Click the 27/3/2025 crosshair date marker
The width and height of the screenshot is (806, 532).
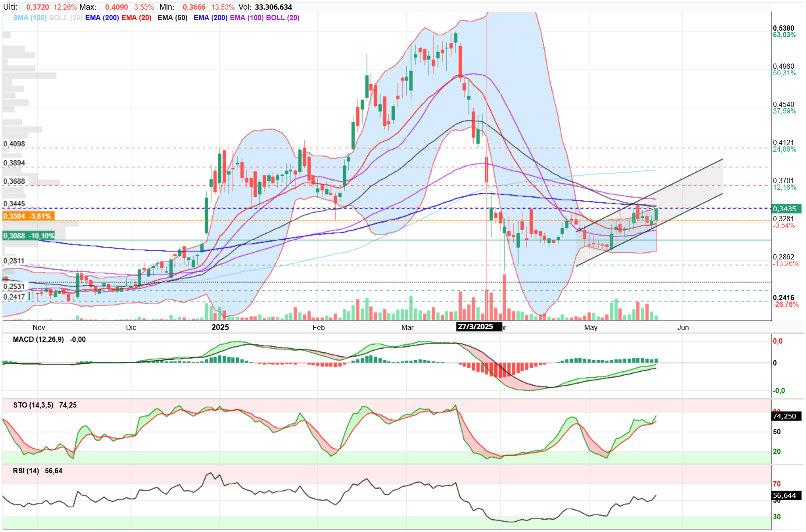click(479, 327)
